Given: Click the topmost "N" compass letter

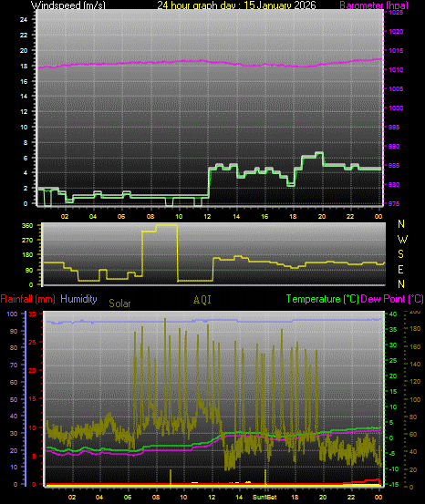Looking at the screenshot, I should click(x=401, y=224).
